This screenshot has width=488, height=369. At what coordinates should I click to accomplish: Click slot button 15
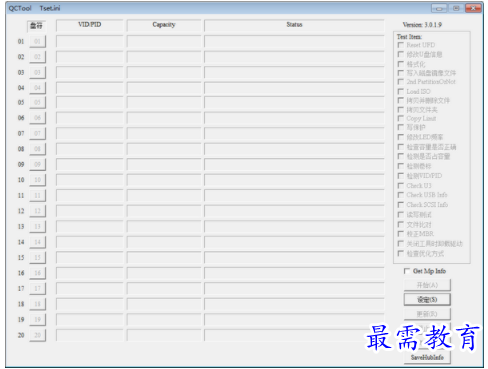(37, 257)
